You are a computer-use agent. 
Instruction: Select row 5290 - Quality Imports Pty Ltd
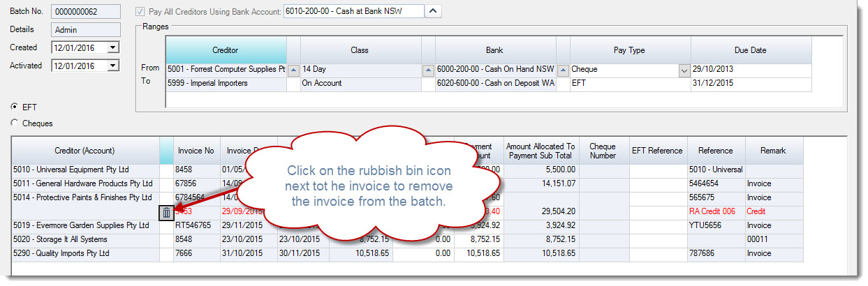point(85,253)
